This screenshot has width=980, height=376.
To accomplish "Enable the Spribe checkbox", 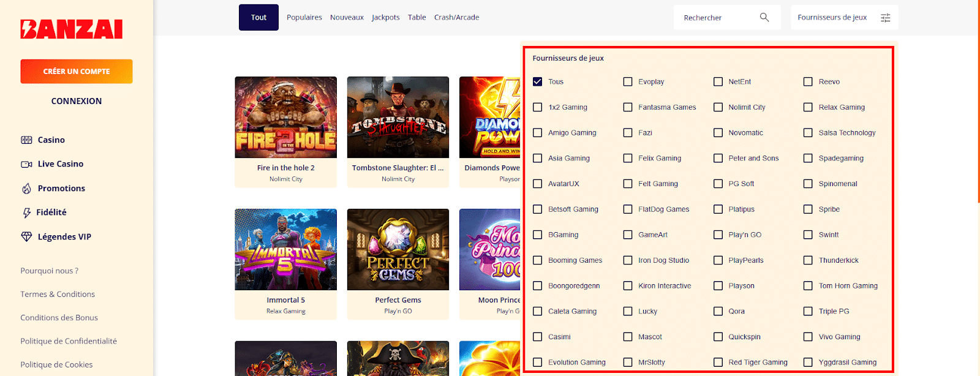I will click(x=808, y=209).
